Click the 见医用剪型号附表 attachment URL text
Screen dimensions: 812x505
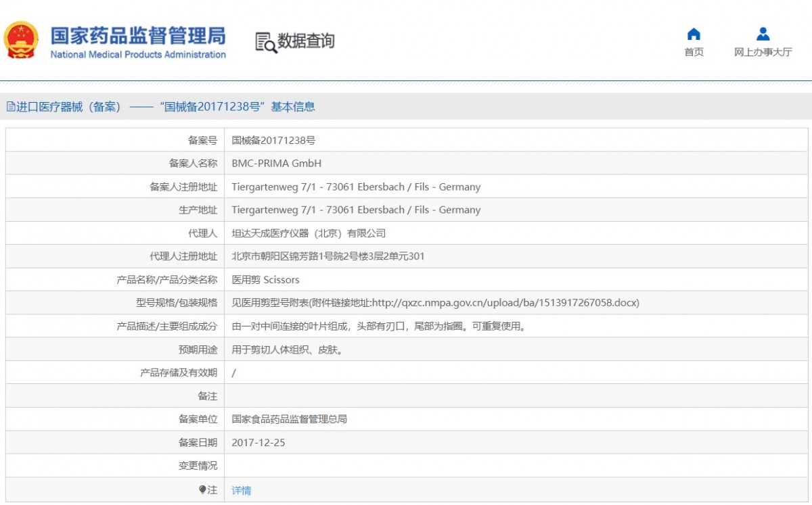(436, 303)
